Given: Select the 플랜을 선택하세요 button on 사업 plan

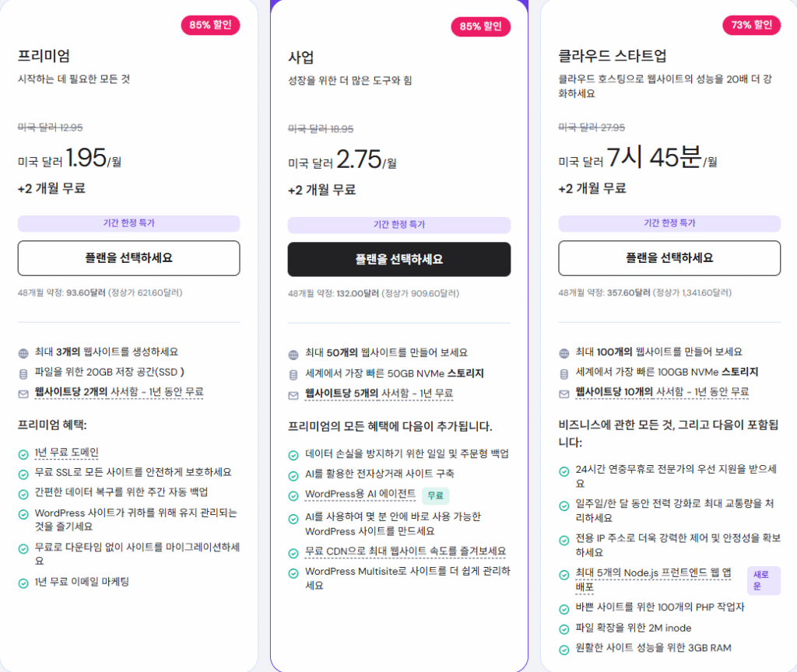Looking at the screenshot, I should click(x=398, y=259).
